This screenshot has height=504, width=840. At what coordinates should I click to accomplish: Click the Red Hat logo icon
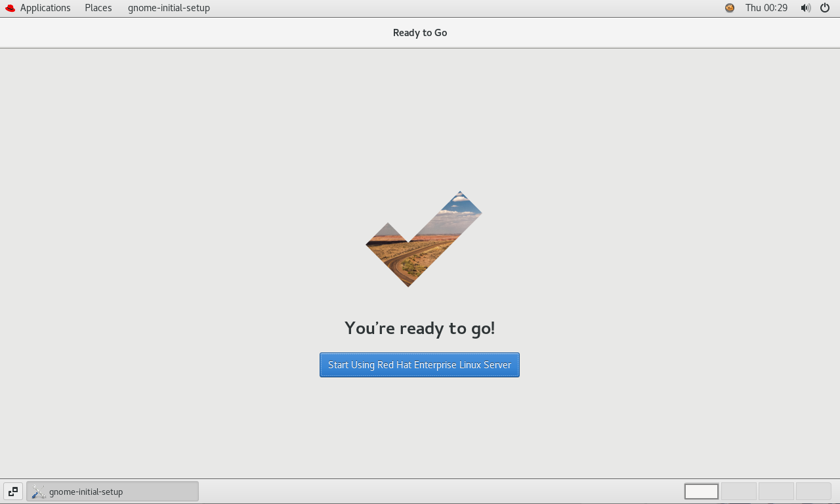point(10,8)
